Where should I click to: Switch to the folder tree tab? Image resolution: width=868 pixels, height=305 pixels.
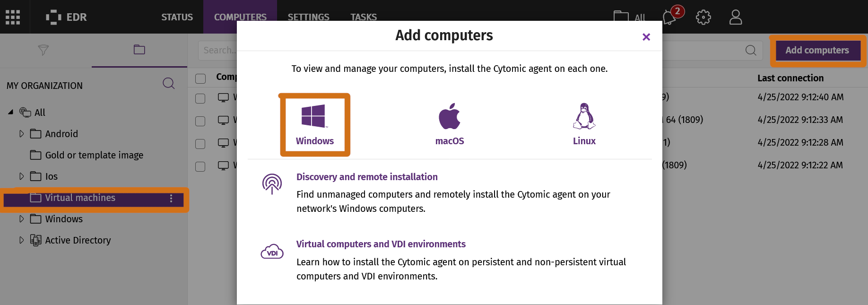click(139, 49)
